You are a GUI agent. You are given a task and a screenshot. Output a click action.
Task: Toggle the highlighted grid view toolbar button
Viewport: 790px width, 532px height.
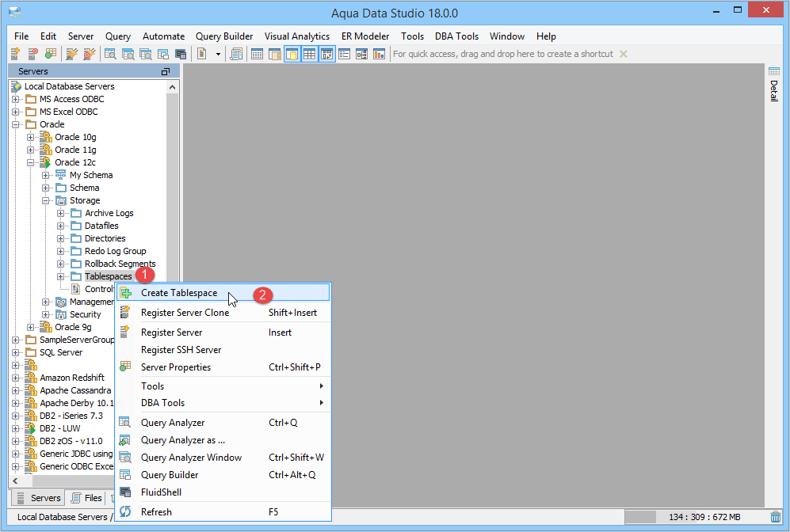[309, 54]
